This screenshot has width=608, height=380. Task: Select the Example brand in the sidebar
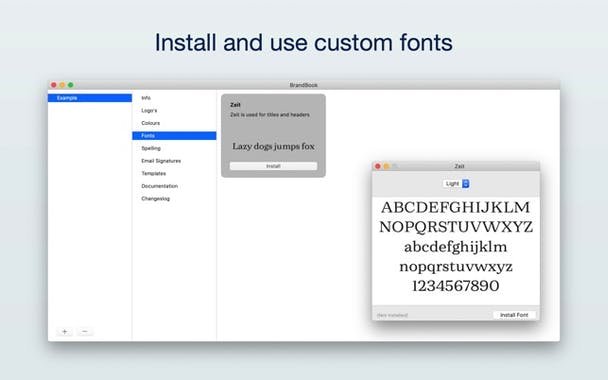click(x=90, y=98)
